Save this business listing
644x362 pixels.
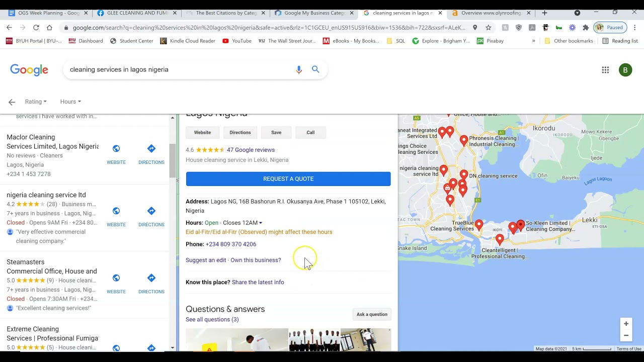(276, 132)
